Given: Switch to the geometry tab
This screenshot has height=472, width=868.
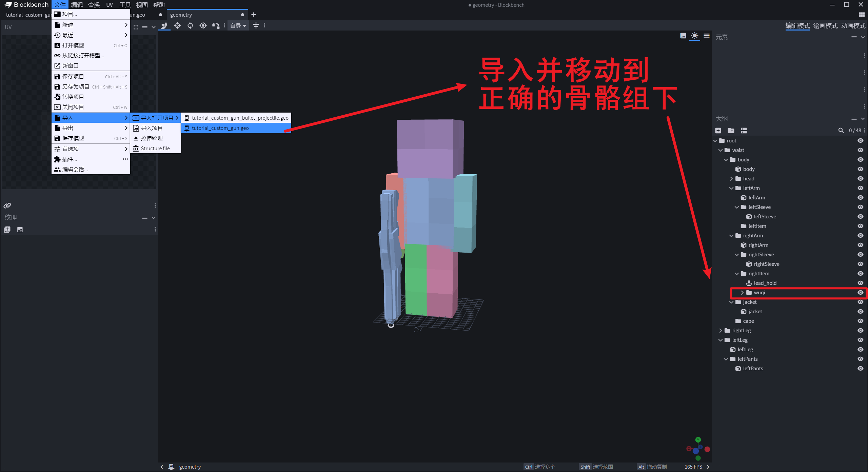Looking at the screenshot, I should click(207, 15).
